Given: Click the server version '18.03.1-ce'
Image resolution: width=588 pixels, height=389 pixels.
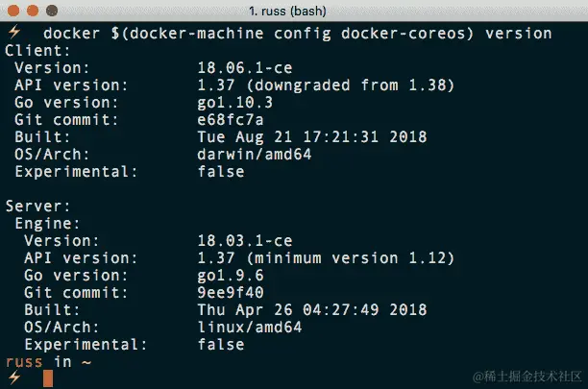Looking at the screenshot, I should pos(245,240).
